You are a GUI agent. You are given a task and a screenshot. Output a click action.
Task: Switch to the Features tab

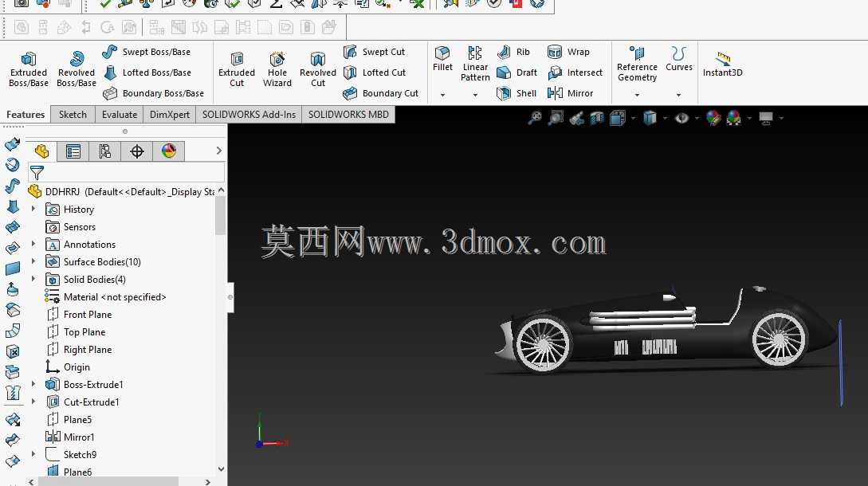tap(26, 114)
